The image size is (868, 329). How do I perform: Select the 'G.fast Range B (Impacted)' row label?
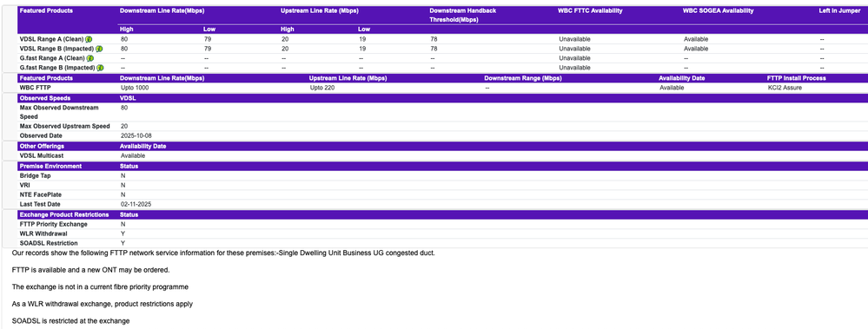(57, 68)
